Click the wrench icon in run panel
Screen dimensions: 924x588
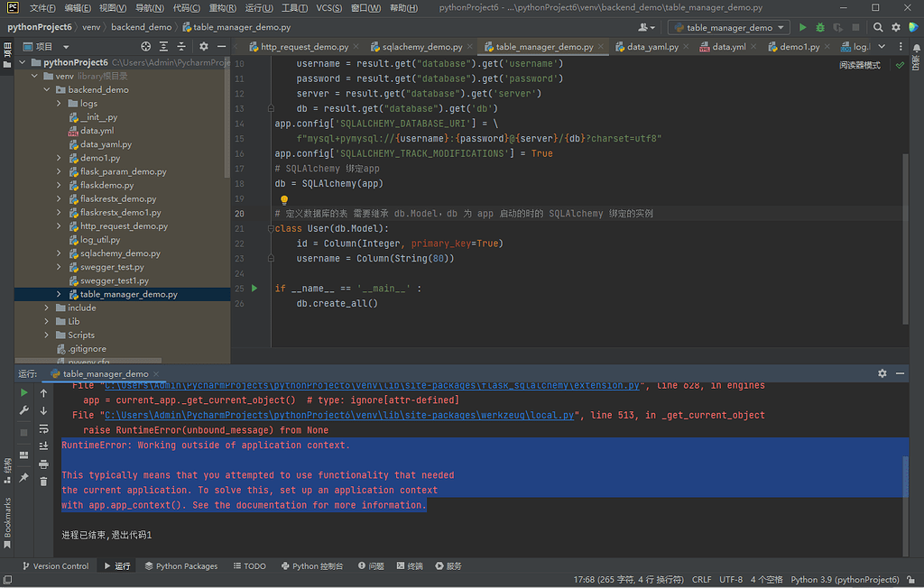coord(23,410)
